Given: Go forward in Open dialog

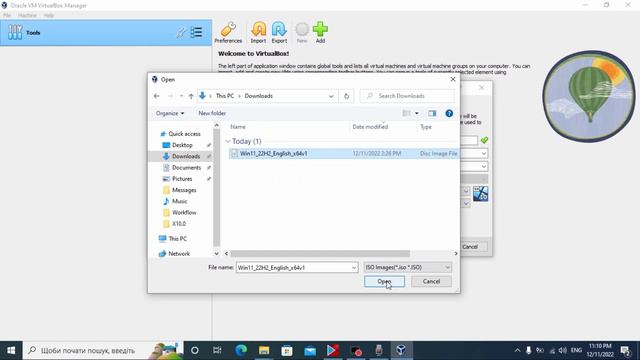Looking at the screenshot, I should 170,96.
